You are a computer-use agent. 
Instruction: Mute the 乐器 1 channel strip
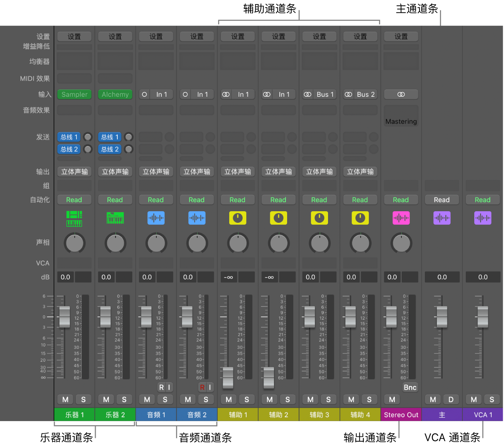pos(65,399)
